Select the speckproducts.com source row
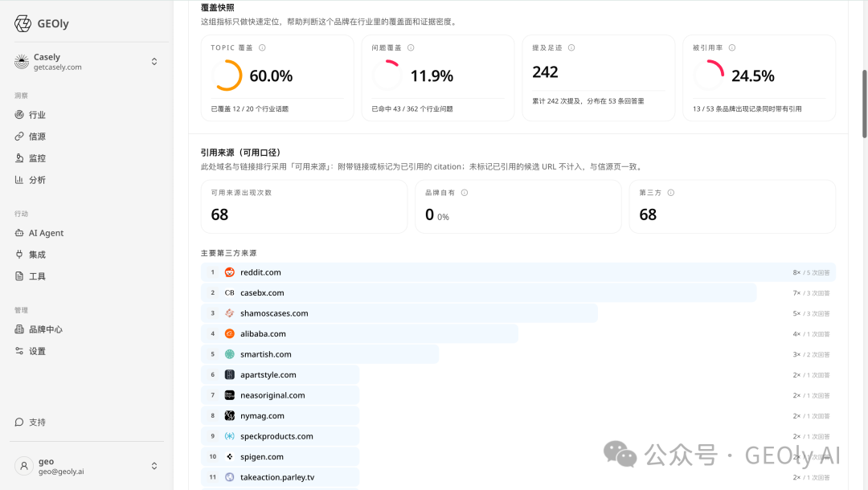Viewport: 868px width, 490px height. [518, 436]
